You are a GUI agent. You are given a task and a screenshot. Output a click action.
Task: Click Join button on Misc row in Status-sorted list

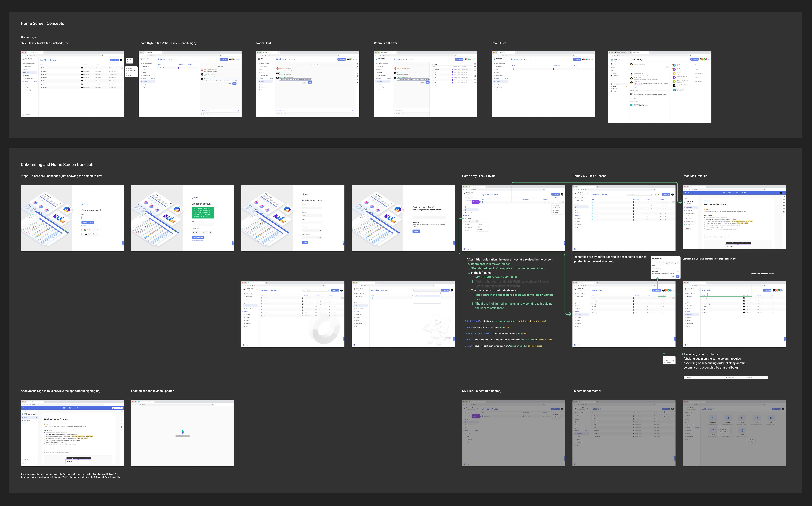[x=662, y=310]
